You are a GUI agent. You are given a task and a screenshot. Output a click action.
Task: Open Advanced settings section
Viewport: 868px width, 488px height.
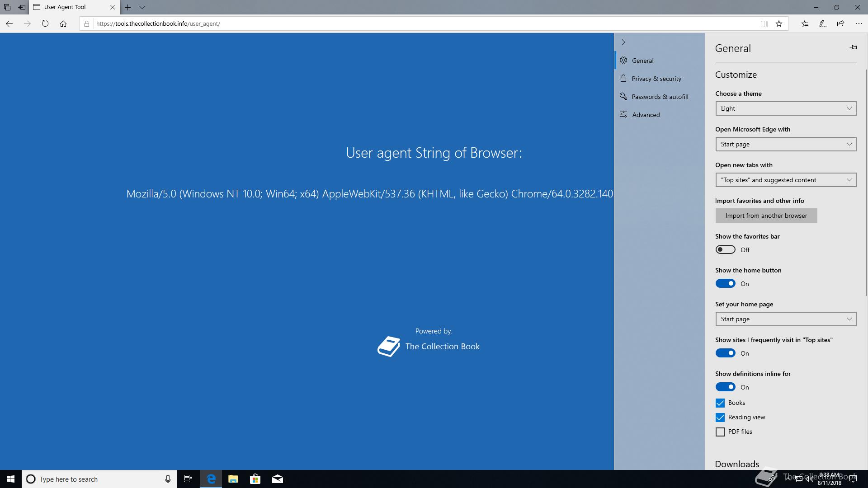[659, 115]
